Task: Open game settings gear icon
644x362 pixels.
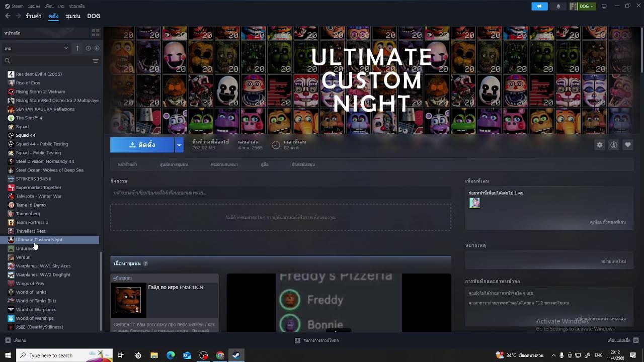Action: pos(599,145)
